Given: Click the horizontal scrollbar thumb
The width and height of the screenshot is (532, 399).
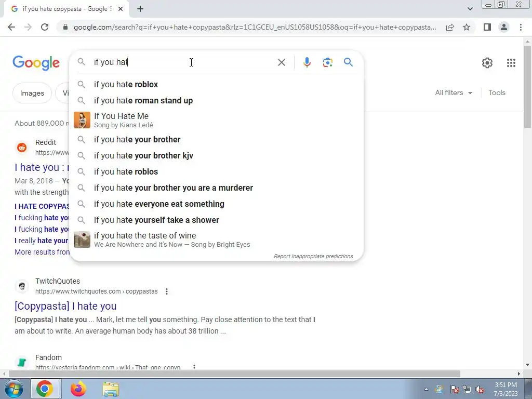Looking at the screenshot, I should (234, 374).
